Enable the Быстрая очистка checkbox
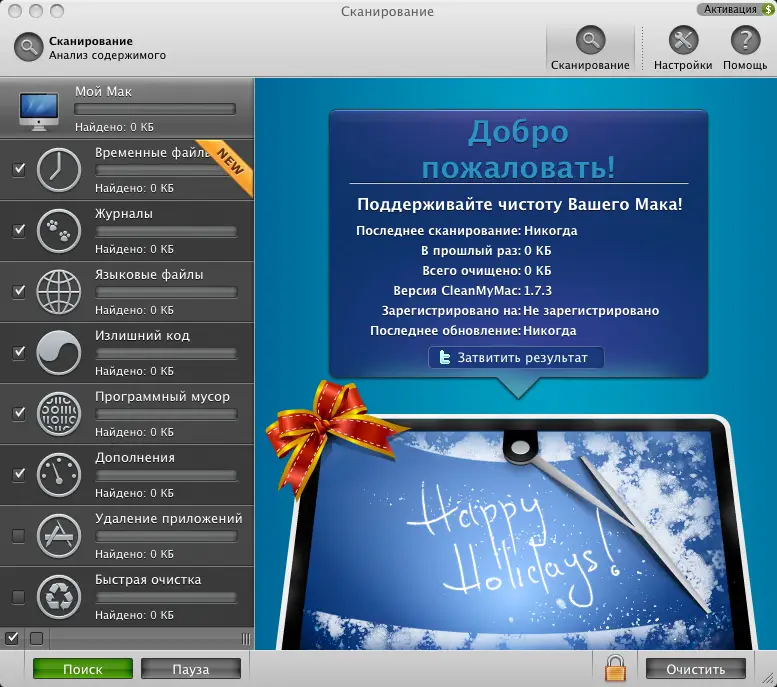 click(18, 597)
